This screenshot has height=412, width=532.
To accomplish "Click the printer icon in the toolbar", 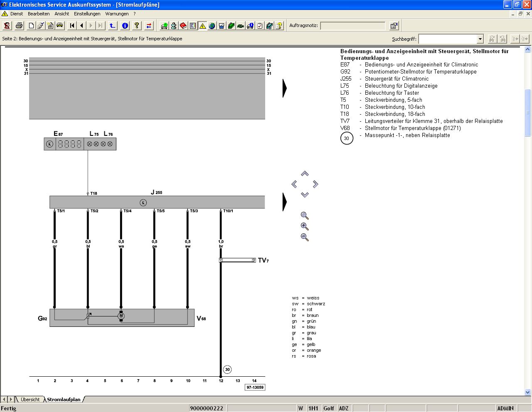I will click(19, 26).
